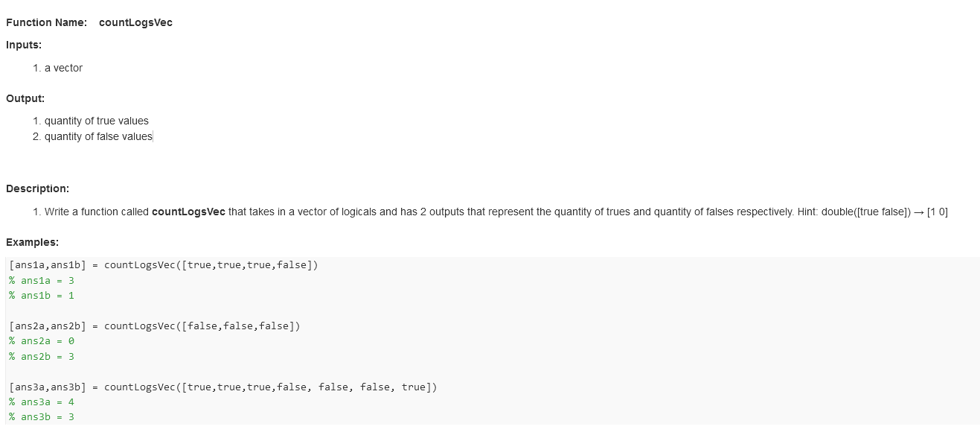Click the Description: section heading
The image size is (980, 438).
(37, 188)
